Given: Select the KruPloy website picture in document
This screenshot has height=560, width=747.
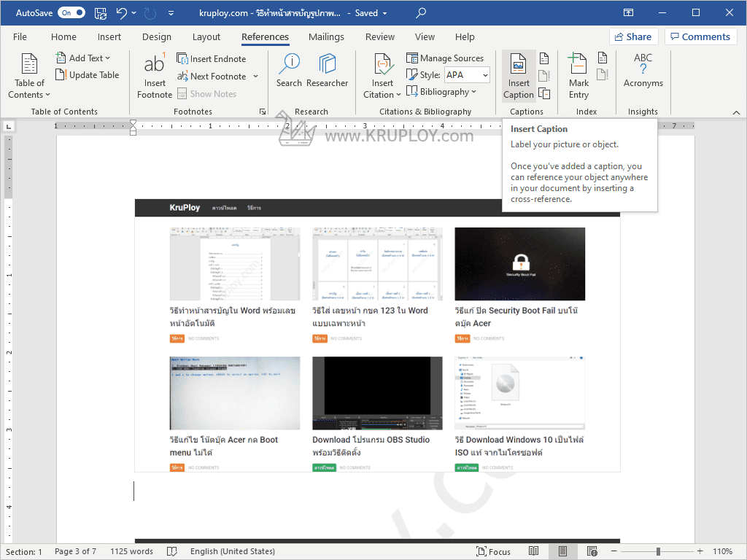Looking at the screenshot, I should (377, 335).
